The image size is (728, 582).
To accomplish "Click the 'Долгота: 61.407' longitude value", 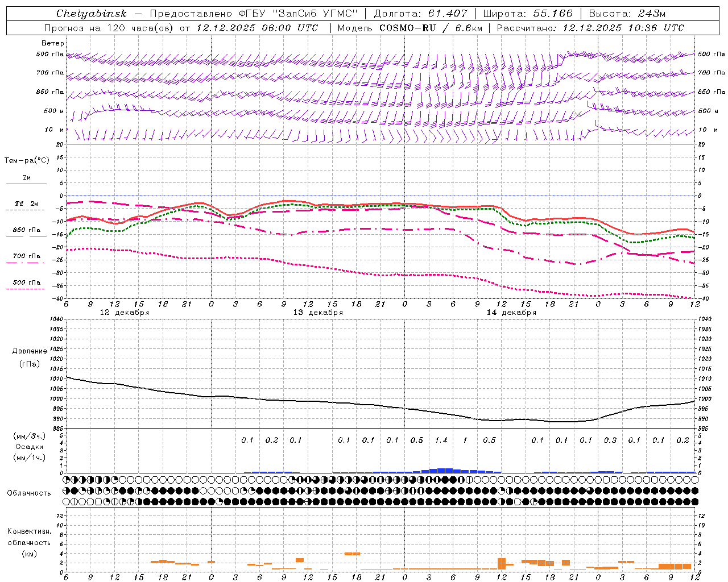I will coord(420,14).
